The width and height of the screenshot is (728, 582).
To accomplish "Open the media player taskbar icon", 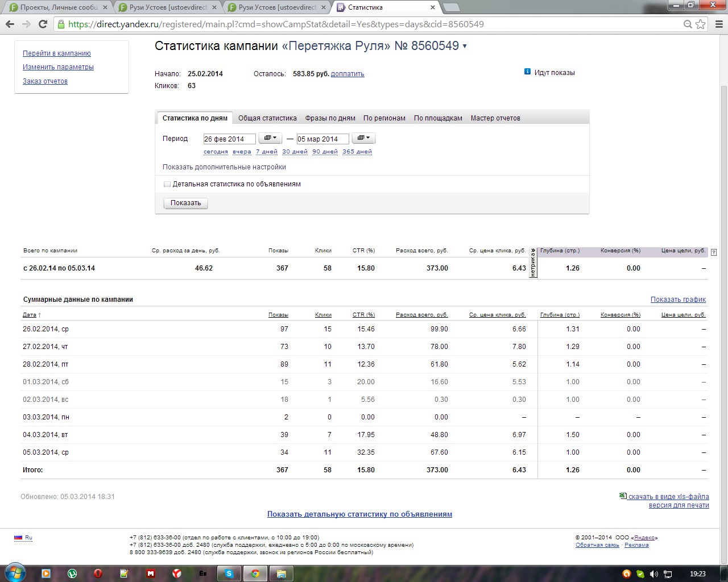I will [46, 573].
